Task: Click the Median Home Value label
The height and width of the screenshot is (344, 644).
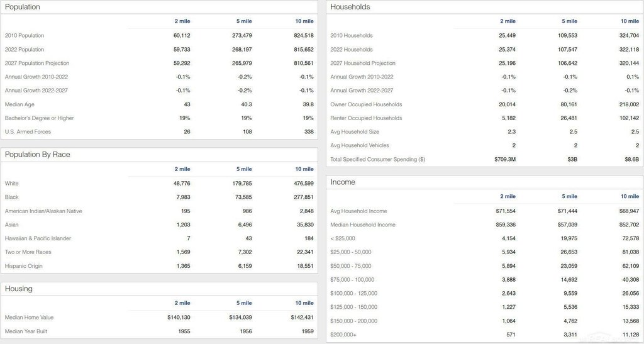Action: 29,318
